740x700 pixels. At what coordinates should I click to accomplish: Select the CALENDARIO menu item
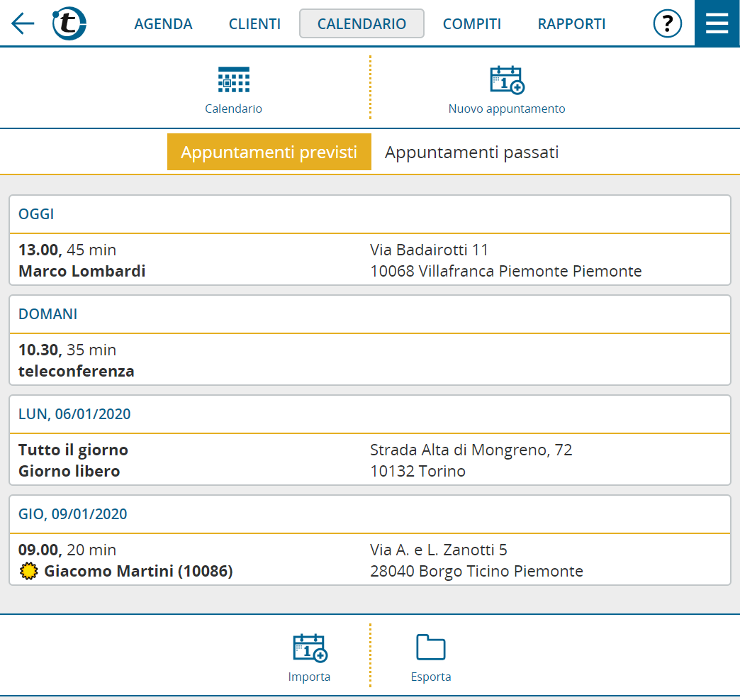[x=361, y=23]
